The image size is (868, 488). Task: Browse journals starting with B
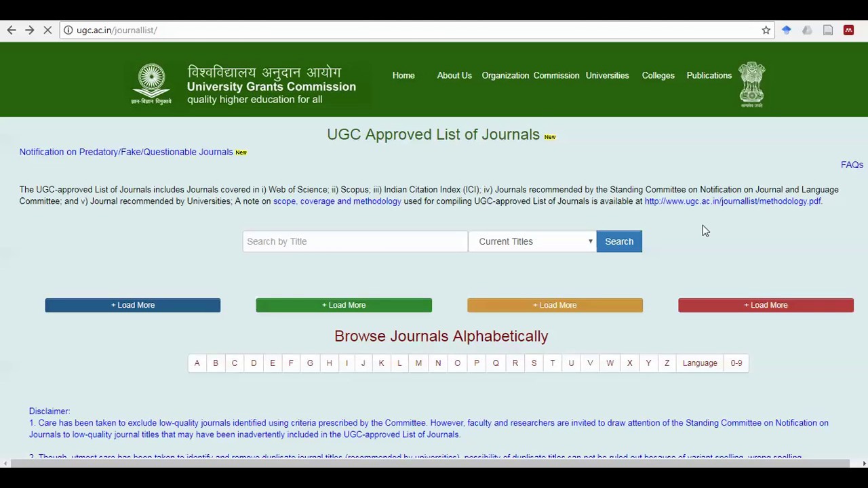click(x=216, y=363)
